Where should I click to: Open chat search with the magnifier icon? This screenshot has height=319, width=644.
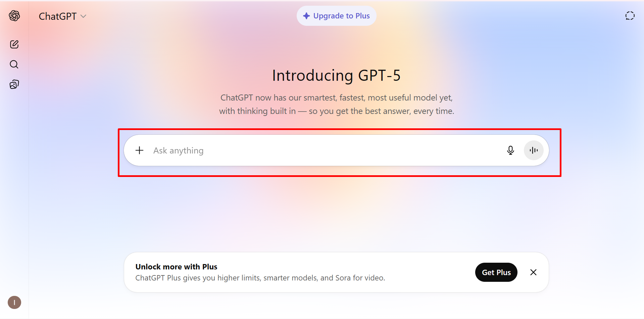pos(14,64)
